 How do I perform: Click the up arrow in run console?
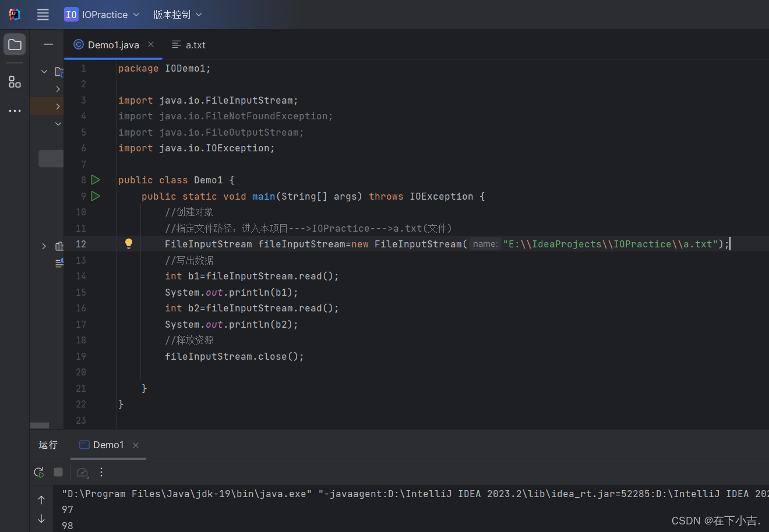point(41,500)
